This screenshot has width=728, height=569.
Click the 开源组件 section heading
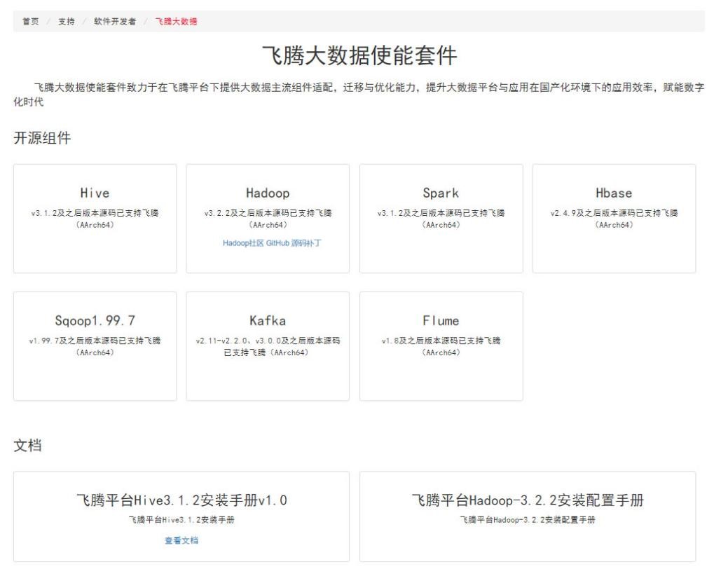42,138
